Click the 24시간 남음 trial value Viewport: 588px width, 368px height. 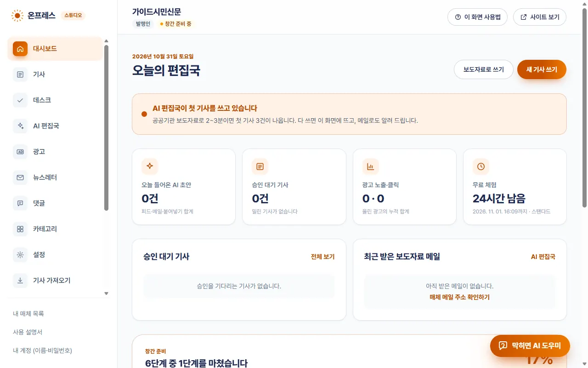[499, 198]
